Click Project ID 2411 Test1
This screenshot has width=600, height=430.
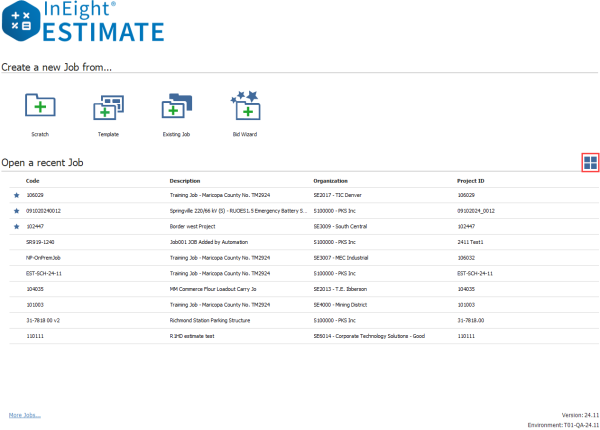(471, 242)
